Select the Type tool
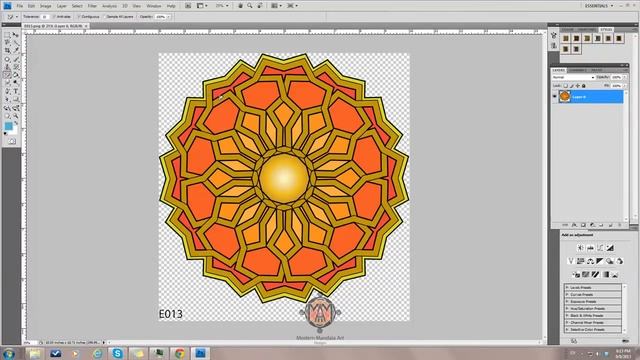Viewport: 640px width, 360px height. click(16, 91)
